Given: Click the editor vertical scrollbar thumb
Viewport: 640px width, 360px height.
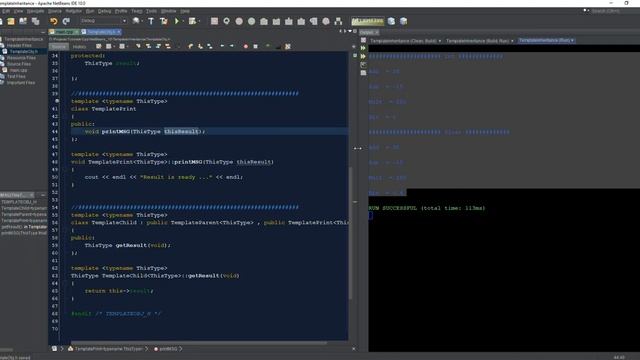Looking at the screenshot, I should pyautogui.click(x=350, y=233).
